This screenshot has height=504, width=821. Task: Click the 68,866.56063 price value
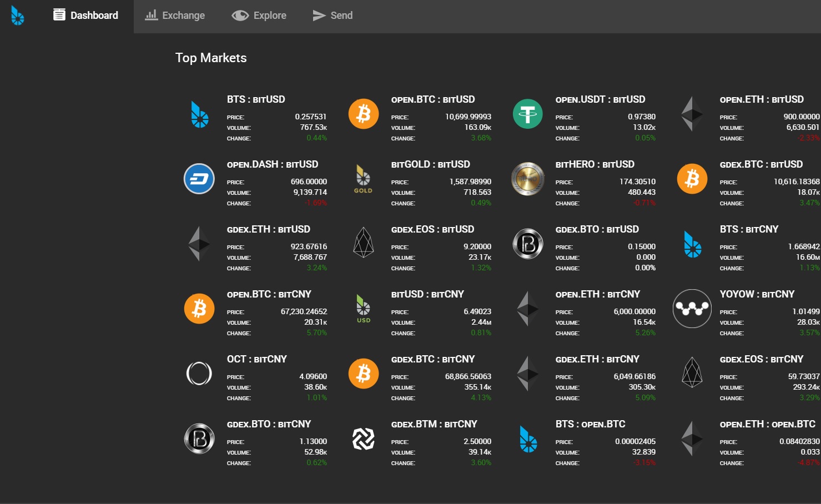(x=468, y=376)
